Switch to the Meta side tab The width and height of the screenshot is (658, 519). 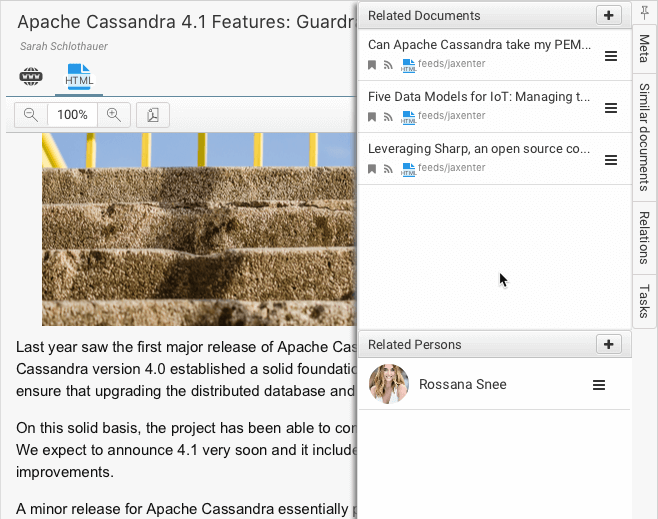pos(644,48)
